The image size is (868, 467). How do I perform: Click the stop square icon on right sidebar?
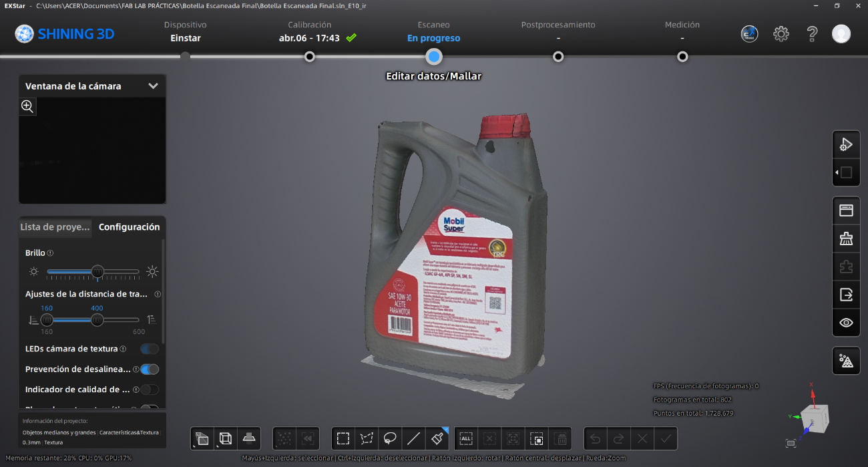click(x=846, y=172)
